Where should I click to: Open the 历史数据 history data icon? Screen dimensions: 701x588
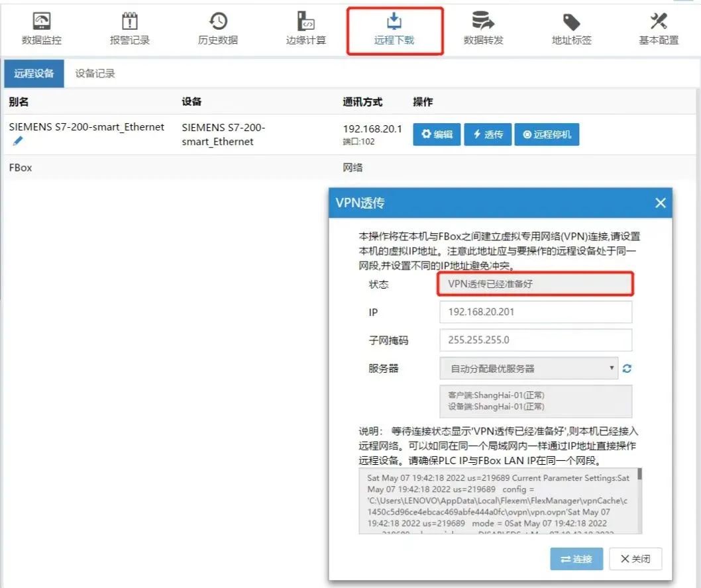pyautogui.click(x=217, y=29)
